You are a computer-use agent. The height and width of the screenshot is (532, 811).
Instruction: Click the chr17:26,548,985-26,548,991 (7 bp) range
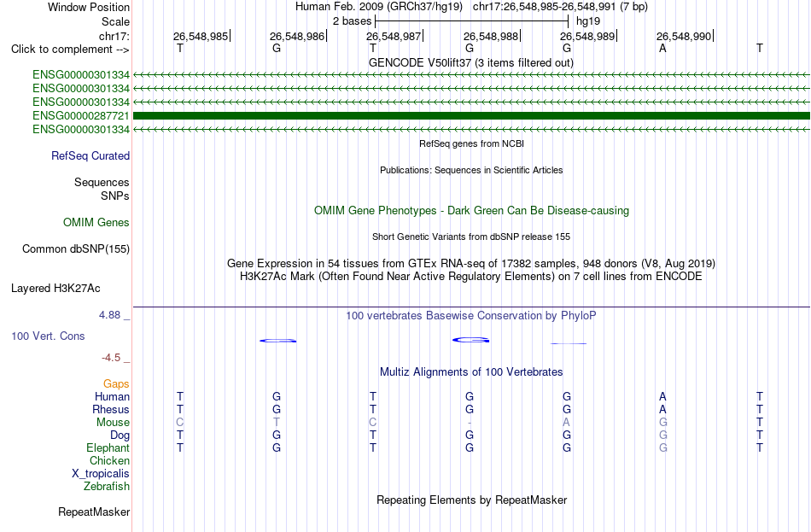[560, 7]
